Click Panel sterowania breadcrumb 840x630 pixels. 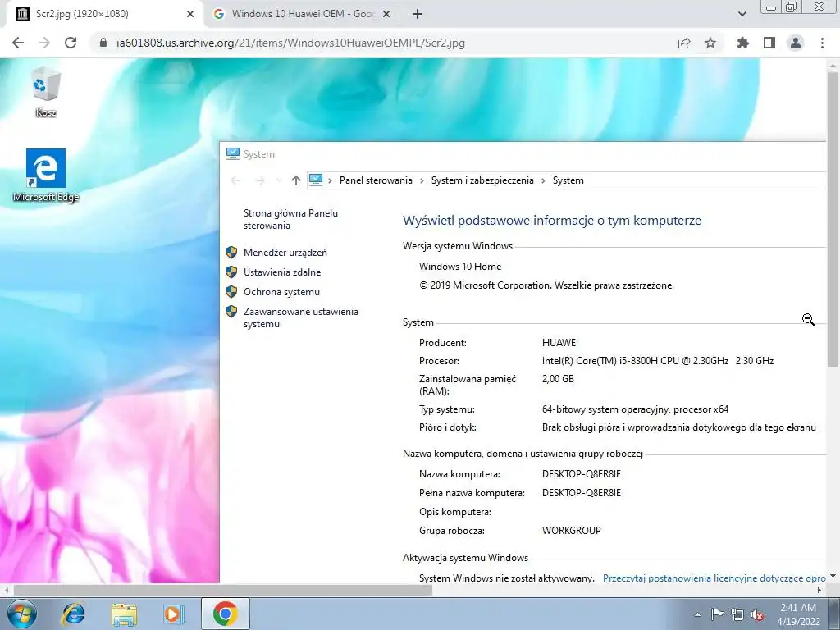(376, 180)
